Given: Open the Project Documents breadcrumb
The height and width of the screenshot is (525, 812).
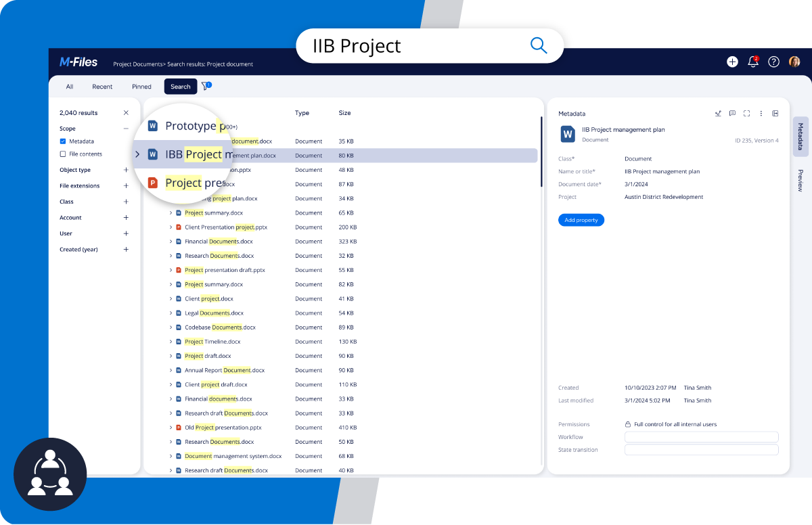Looking at the screenshot, I should (x=138, y=64).
